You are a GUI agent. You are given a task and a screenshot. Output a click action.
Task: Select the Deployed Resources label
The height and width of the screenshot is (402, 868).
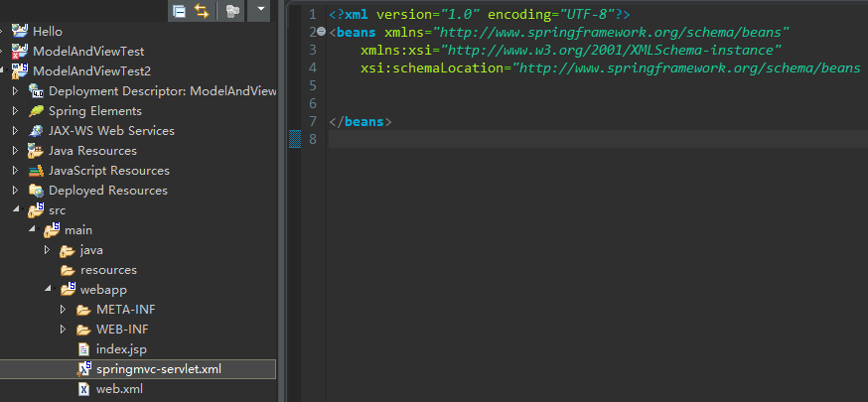point(108,191)
